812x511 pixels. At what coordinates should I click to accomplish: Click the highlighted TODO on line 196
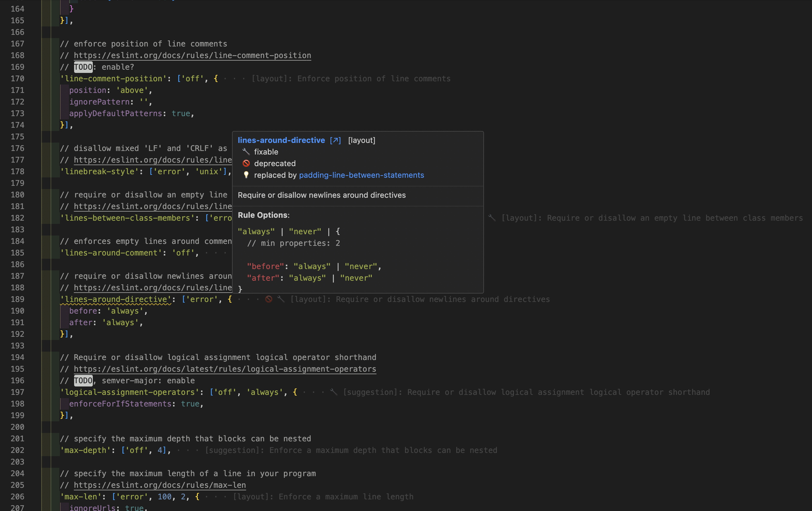click(83, 380)
